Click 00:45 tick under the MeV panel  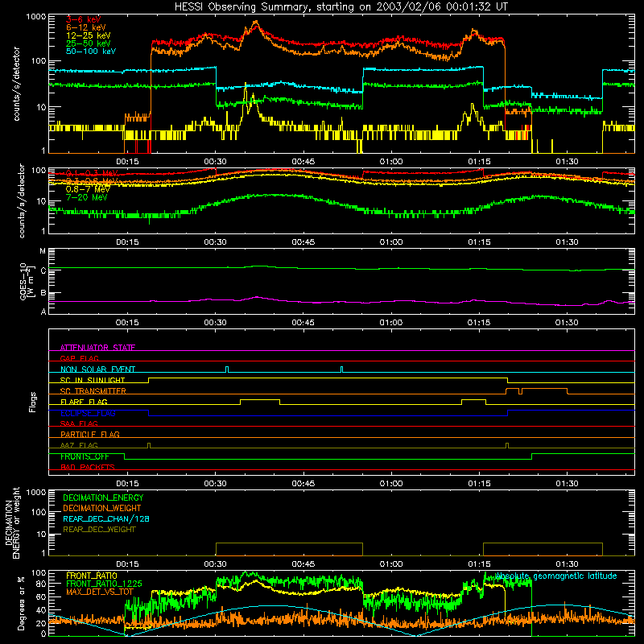tap(303, 242)
